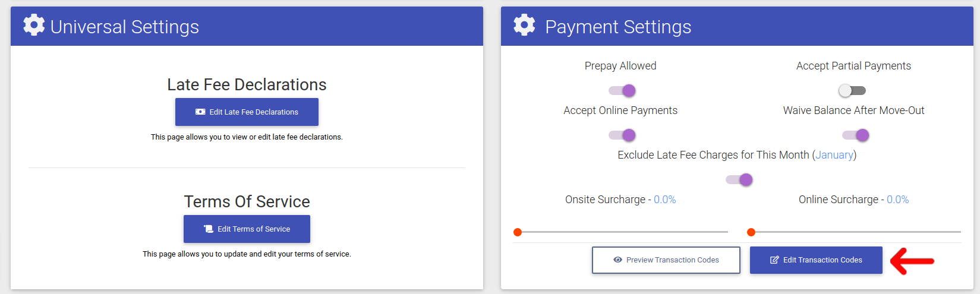
Task: Toggle Waive Balance After Move-Out
Action: coord(856,135)
